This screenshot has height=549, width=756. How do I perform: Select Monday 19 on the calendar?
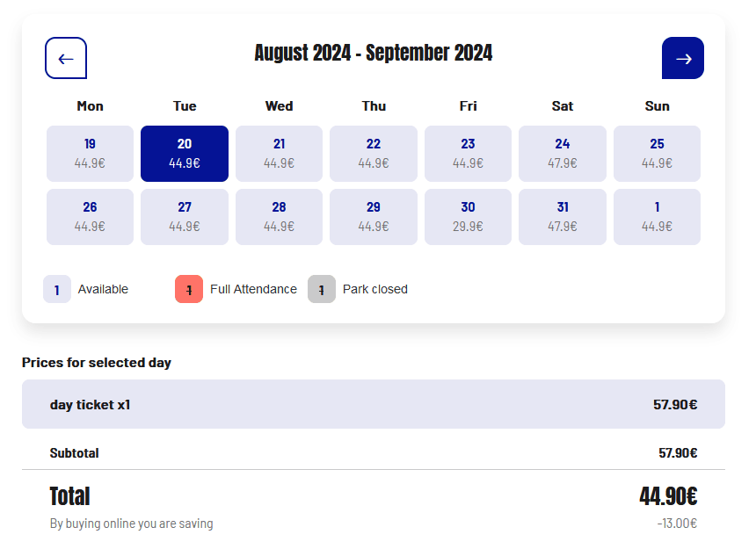(90, 154)
